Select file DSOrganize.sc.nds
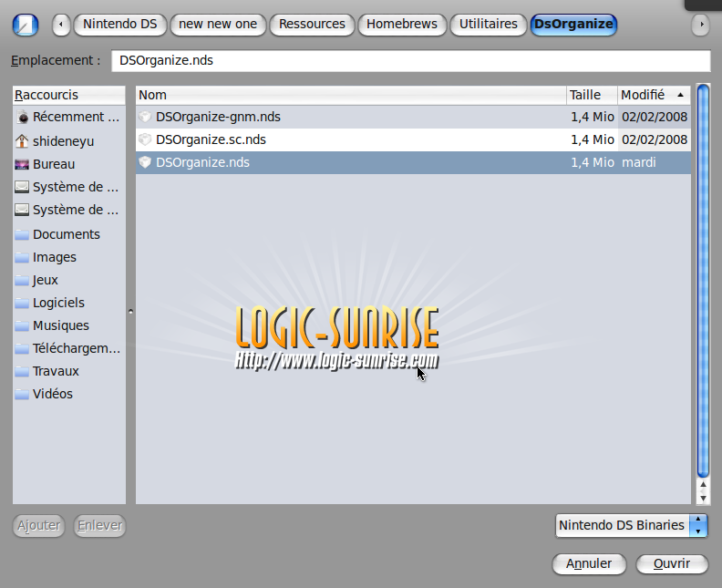722x588 pixels. click(x=413, y=139)
